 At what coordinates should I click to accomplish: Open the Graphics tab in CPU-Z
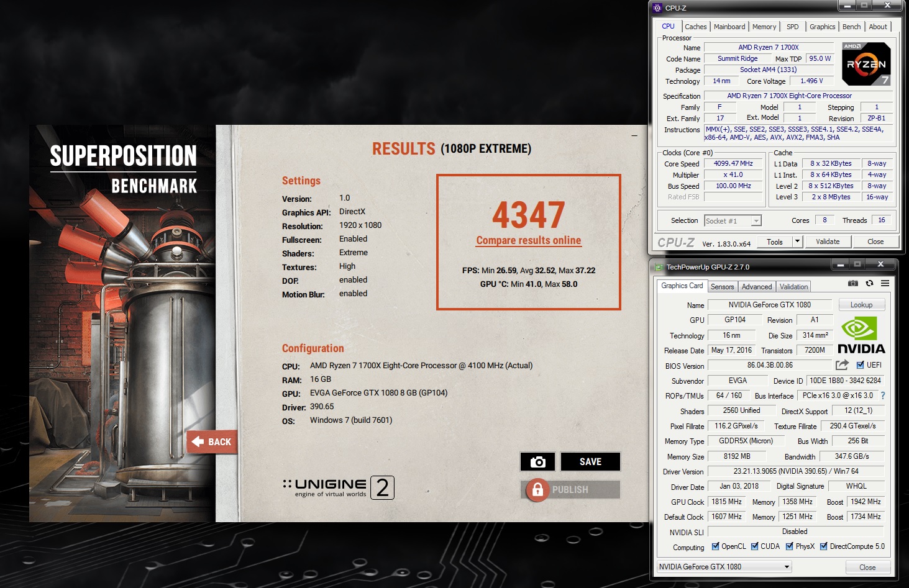(x=822, y=27)
